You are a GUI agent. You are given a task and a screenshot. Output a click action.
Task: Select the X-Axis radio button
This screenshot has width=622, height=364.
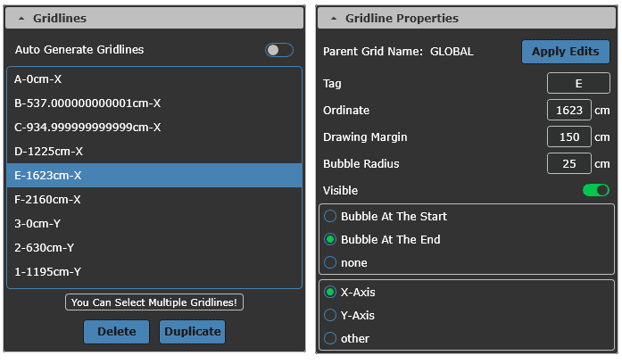(x=331, y=292)
